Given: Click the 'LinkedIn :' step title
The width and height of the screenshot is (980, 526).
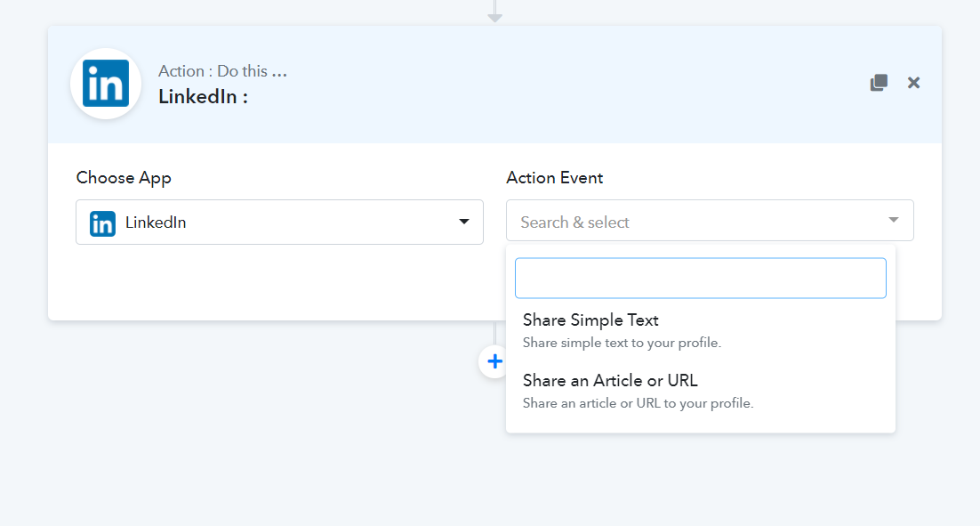Looking at the screenshot, I should [x=203, y=97].
